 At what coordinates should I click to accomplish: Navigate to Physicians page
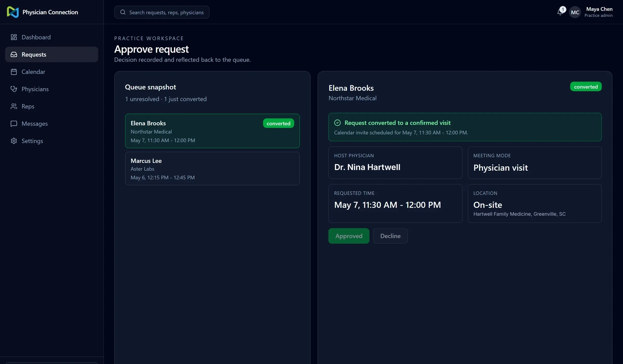pos(52,89)
